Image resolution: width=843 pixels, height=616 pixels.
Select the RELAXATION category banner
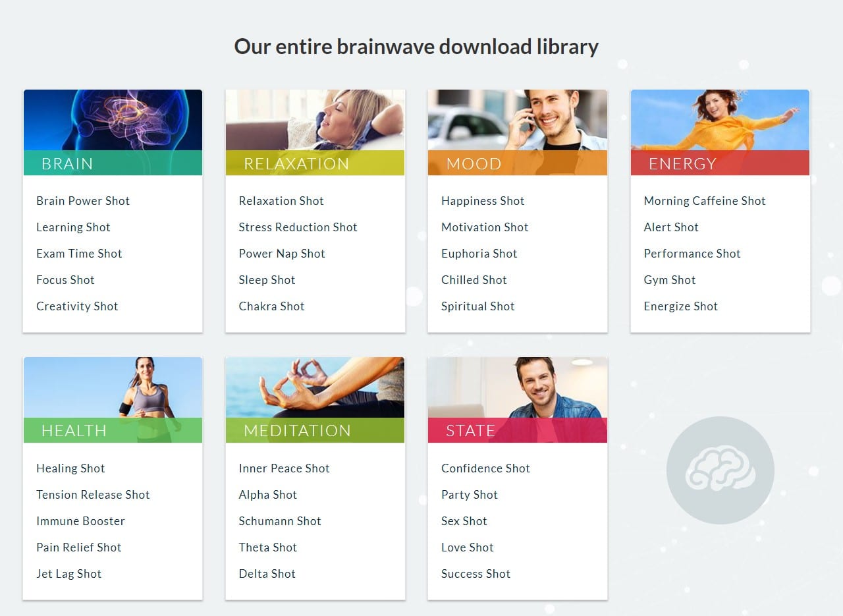[315, 163]
